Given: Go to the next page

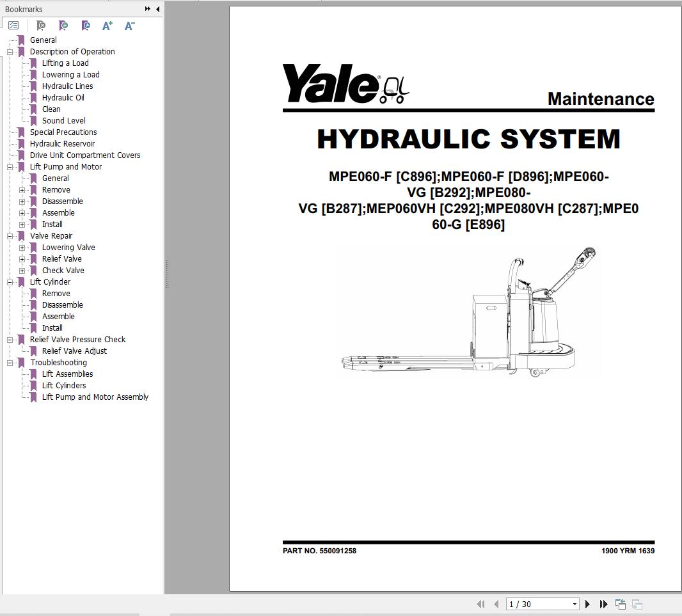Looking at the screenshot, I should coord(587,604).
